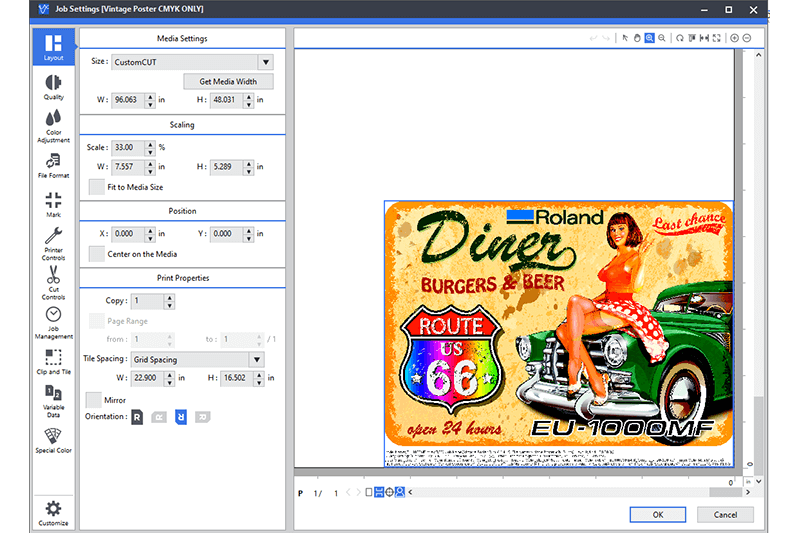The image size is (800, 533).
Task: Click the circled minus icon in preview toolbar
Action: 747,38
